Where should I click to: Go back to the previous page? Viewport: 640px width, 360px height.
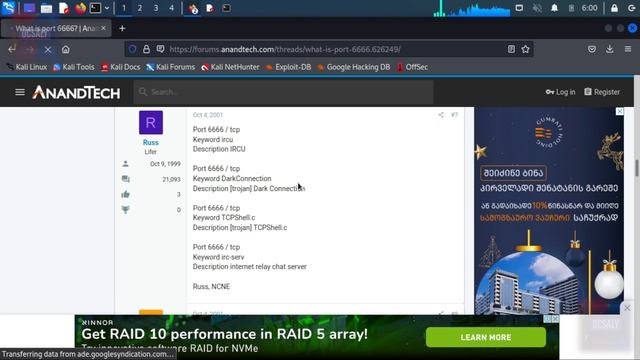12,49
